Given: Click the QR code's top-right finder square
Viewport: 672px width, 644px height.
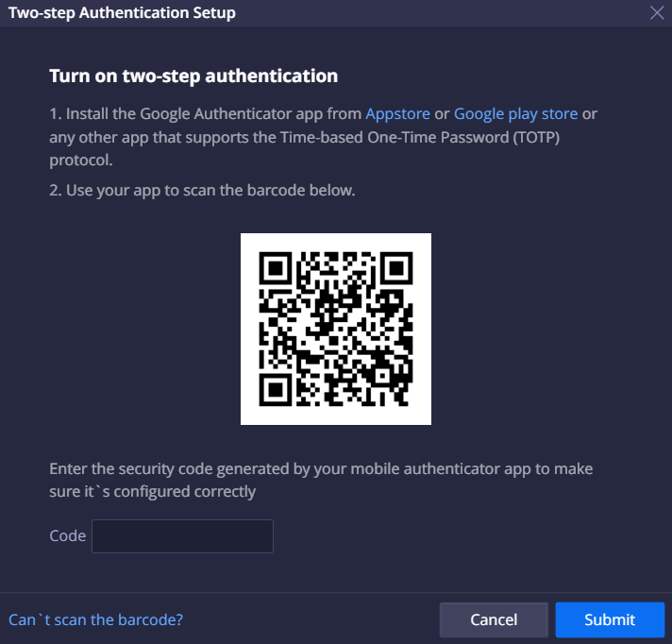Looking at the screenshot, I should pos(396,268).
